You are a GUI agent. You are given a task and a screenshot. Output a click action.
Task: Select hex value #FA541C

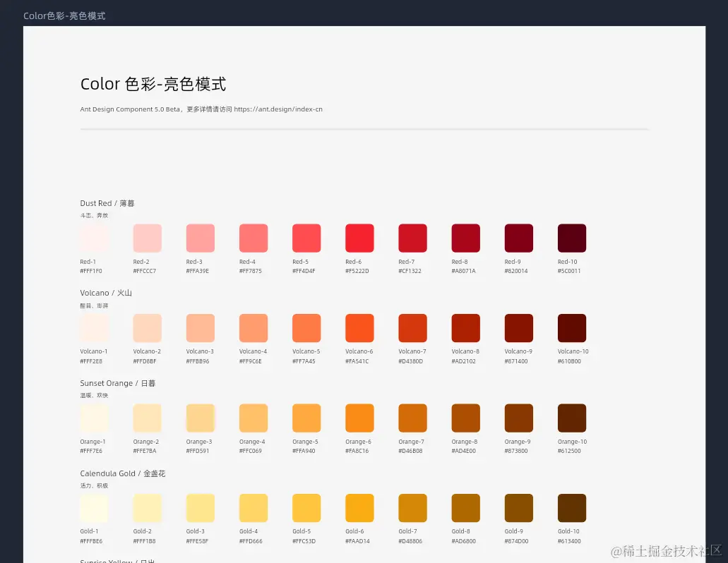(x=357, y=361)
